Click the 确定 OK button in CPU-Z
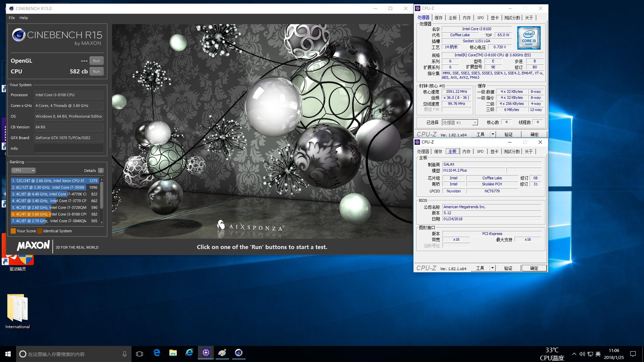The width and height of the screenshot is (644, 362). click(534, 268)
